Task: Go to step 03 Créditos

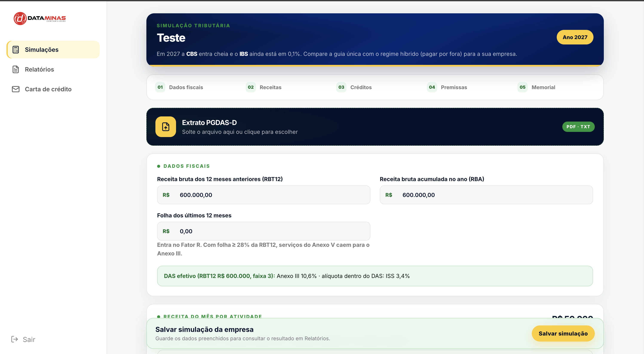Action: coord(354,87)
